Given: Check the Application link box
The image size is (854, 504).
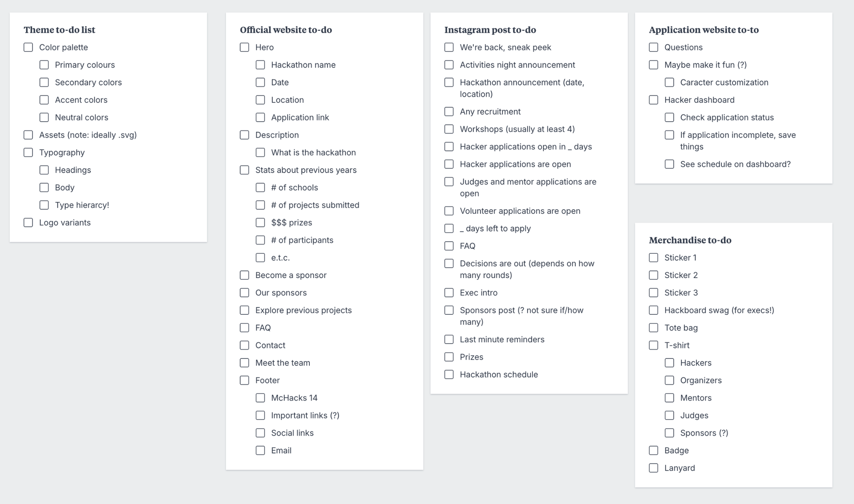Looking at the screenshot, I should pyautogui.click(x=260, y=118).
